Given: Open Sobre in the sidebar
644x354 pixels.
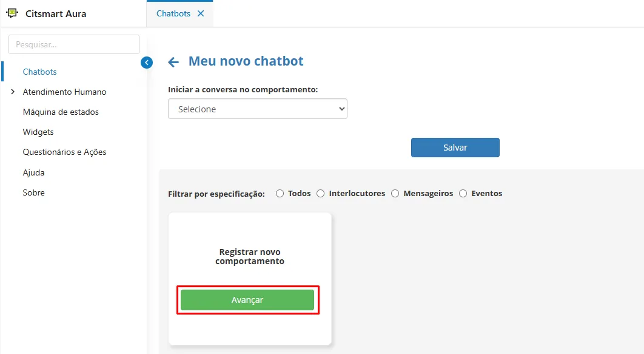Looking at the screenshot, I should pos(34,192).
